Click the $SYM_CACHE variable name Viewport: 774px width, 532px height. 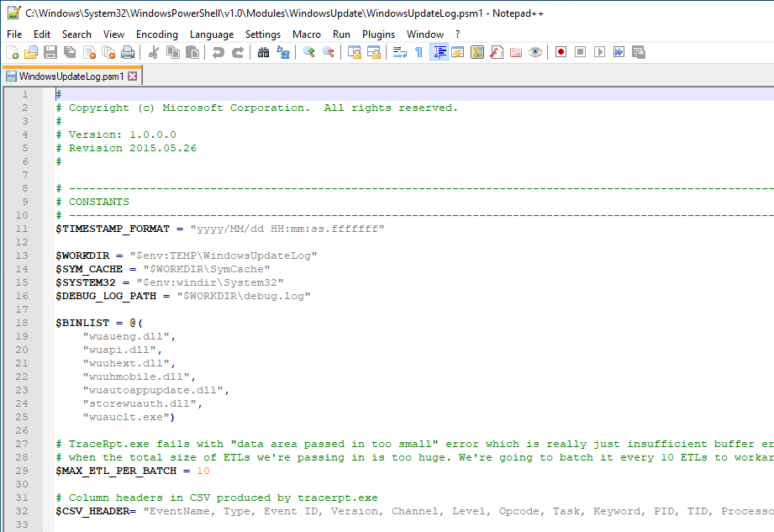point(89,269)
